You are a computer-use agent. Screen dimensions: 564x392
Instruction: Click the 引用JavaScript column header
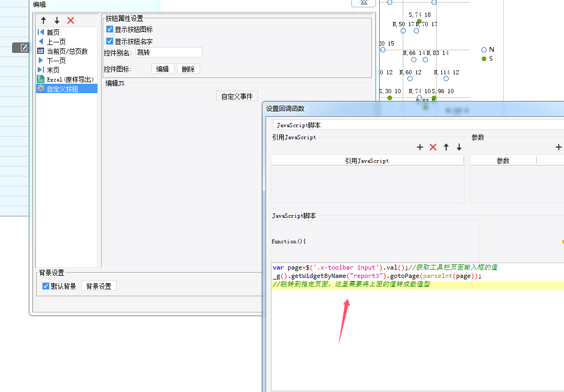pyautogui.click(x=367, y=160)
